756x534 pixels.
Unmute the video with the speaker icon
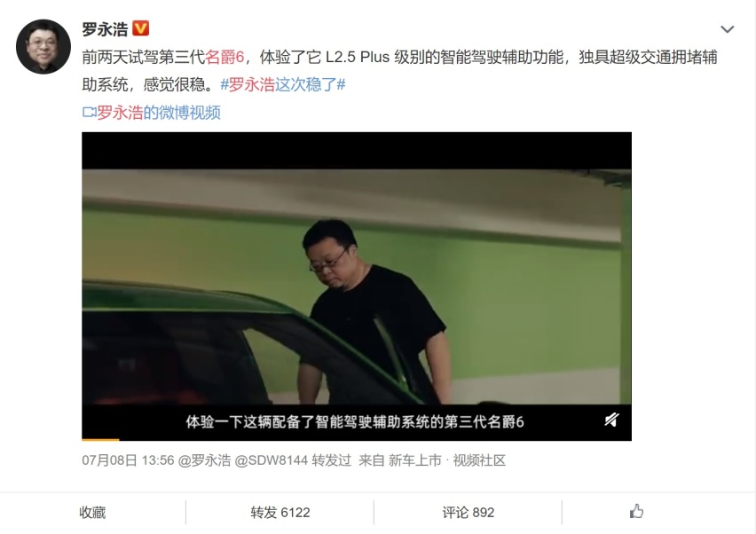(x=611, y=420)
